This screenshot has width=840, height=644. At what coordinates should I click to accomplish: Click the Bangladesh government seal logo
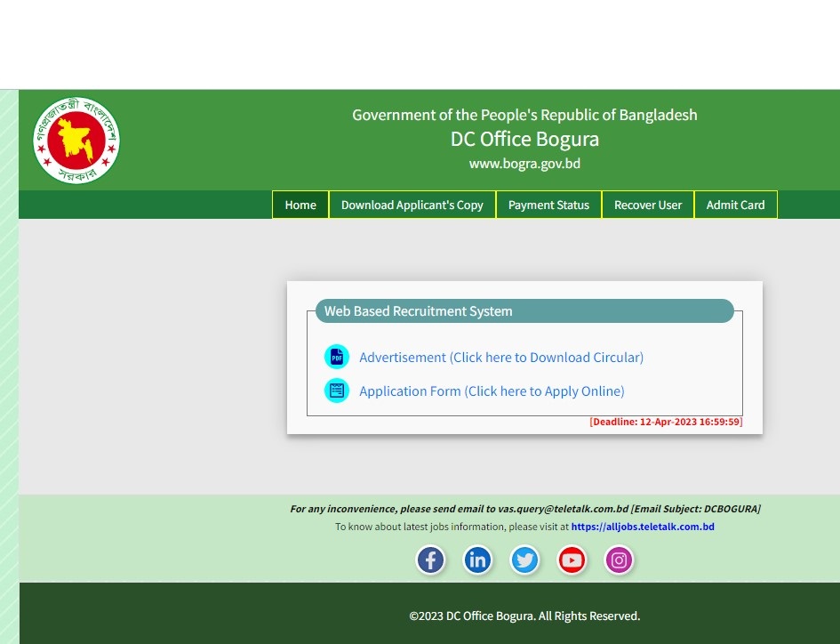(x=76, y=139)
